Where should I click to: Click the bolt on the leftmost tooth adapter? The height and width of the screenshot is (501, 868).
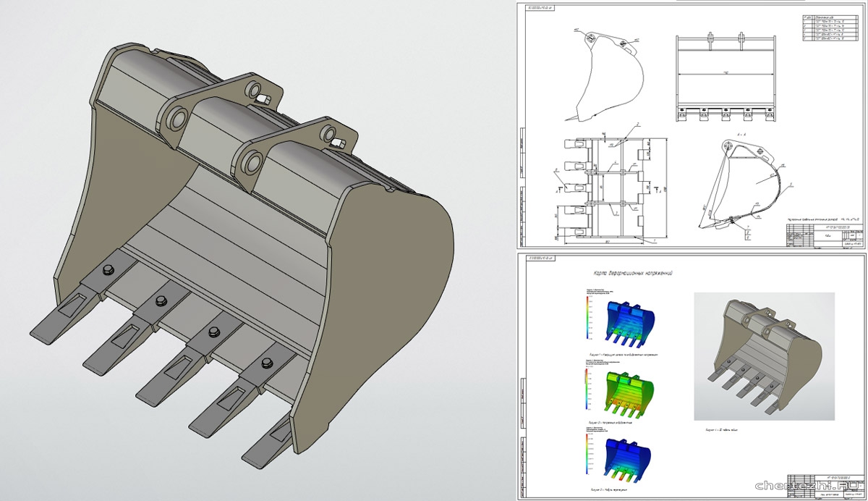tap(109, 270)
